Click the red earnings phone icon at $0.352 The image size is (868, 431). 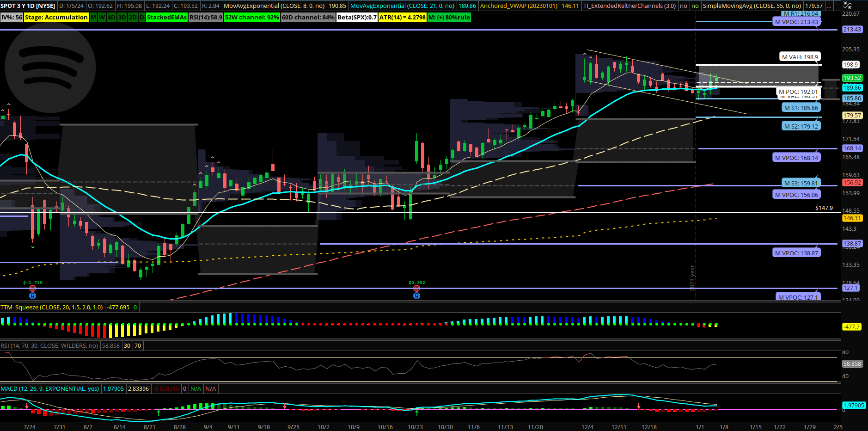coord(416,289)
